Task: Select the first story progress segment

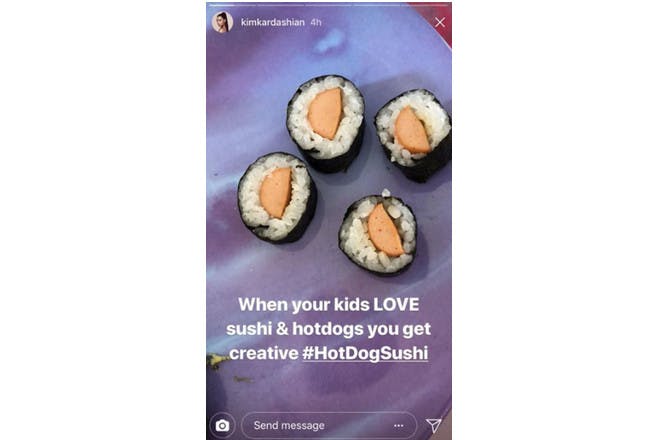Action: (x=232, y=5)
